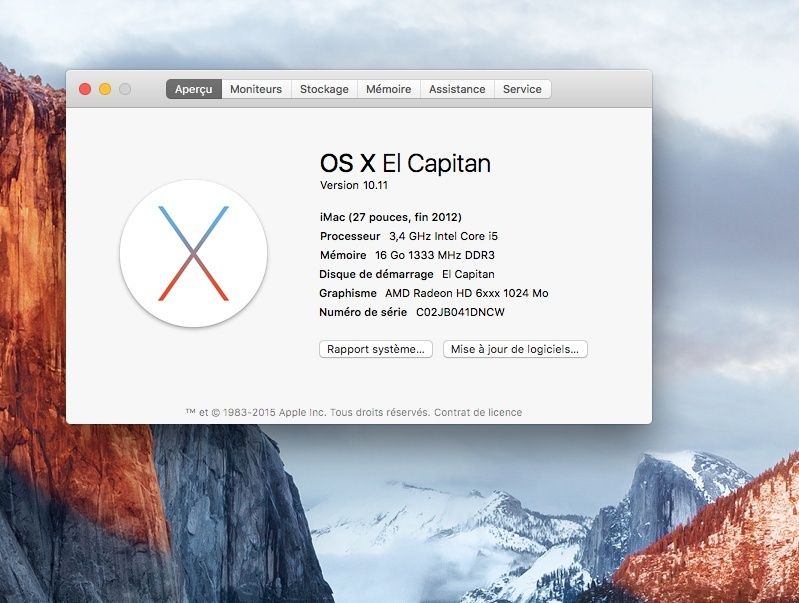
Task: Select the AMD Radeon HD 6xxx 1024 Mo value
Action: [x=467, y=293]
